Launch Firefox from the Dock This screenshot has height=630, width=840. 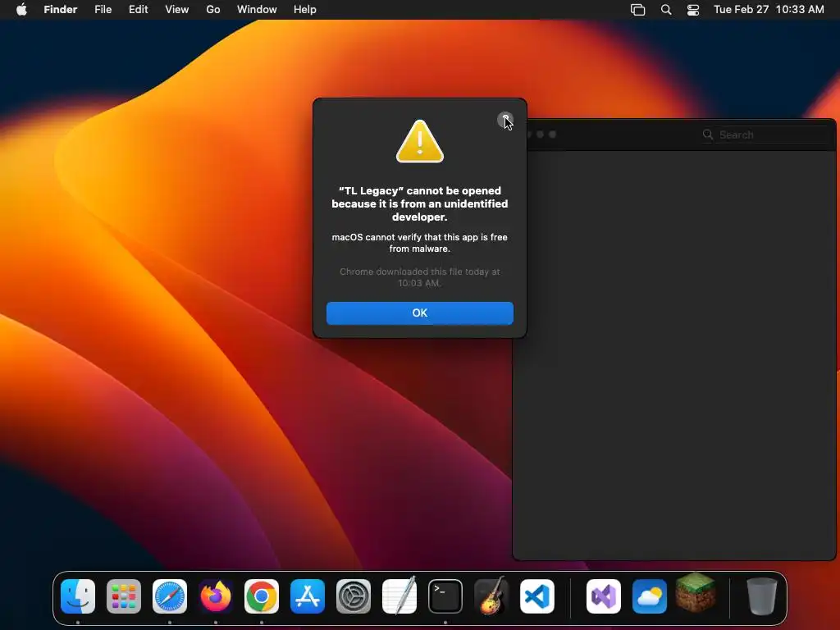(x=216, y=596)
